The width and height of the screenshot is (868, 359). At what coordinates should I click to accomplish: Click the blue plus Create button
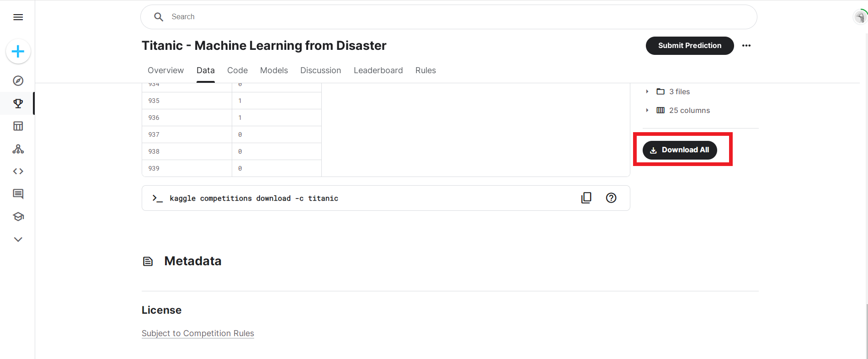pyautogui.click(x=18, y=51)
